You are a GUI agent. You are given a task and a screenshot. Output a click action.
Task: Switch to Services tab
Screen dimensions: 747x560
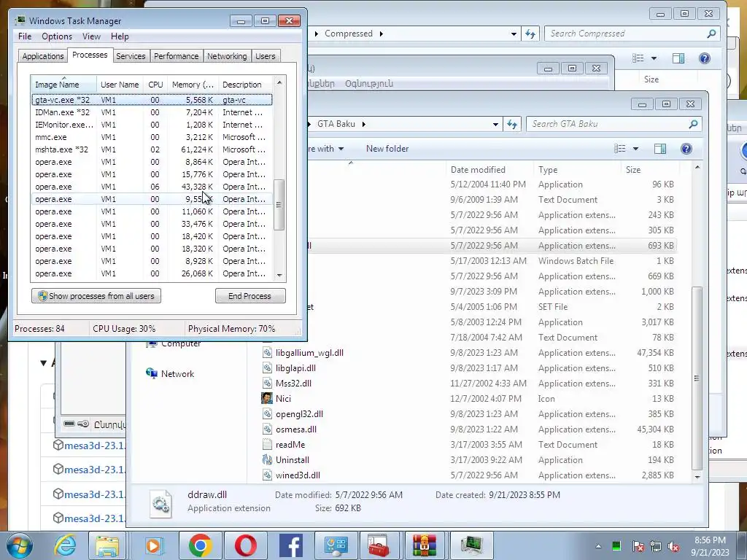pyautogui.click(x=131, y=55)
